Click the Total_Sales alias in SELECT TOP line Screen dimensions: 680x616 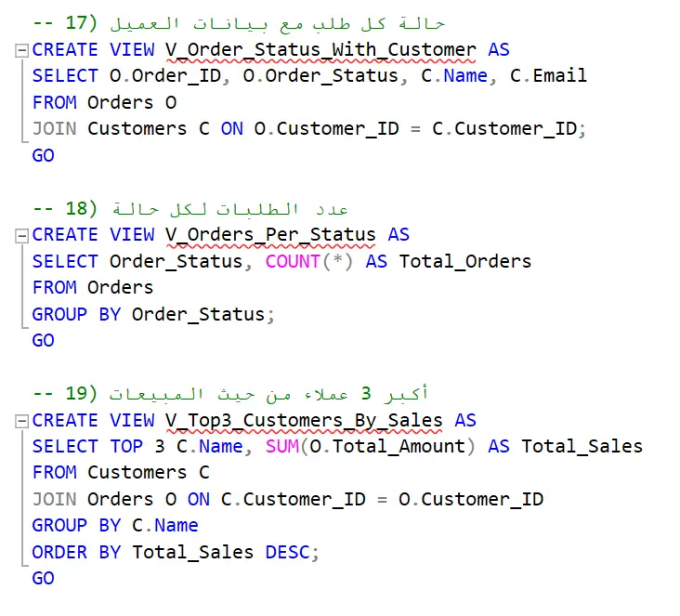tap(582, 446)
